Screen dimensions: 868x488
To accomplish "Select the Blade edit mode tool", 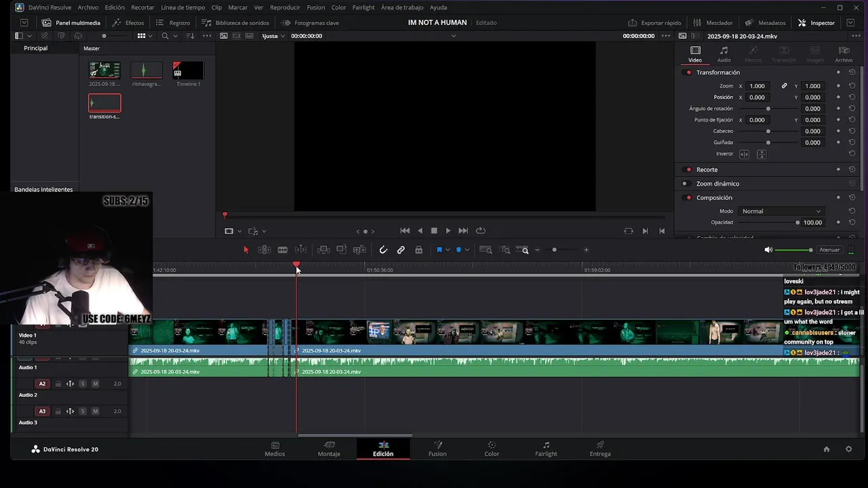I will pos(301,250).
